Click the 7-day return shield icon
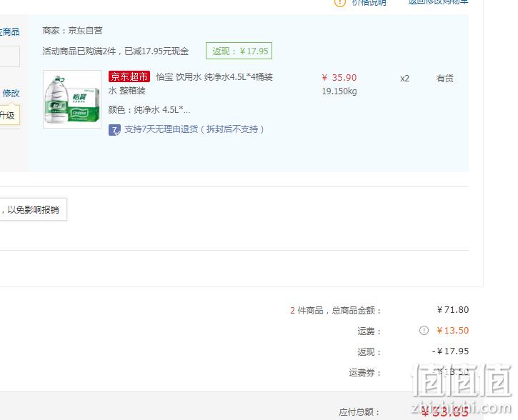This screenshot has width=518, height=420. coord(114,129)
